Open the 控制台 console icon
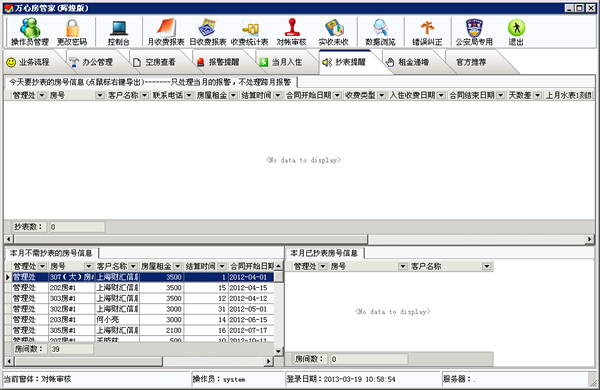This screenshot has height=390, width=600. coord(119,32)
